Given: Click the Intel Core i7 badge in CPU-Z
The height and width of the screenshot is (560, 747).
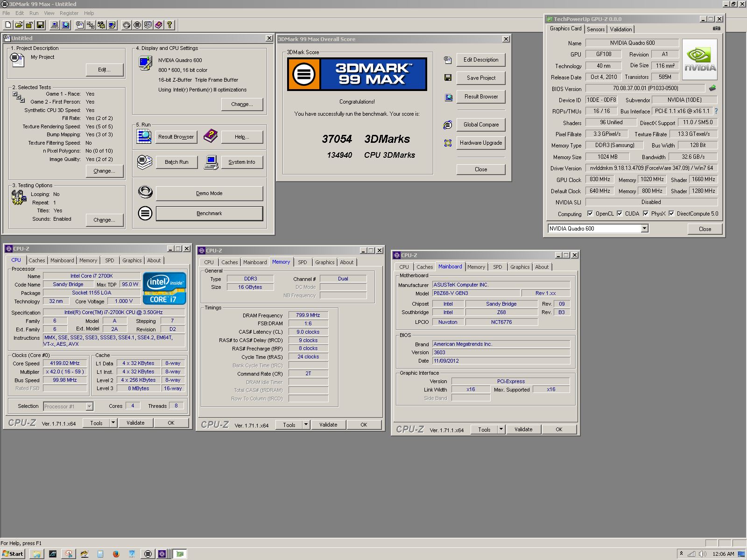Looking at the screenshot, I should point(164,288).
